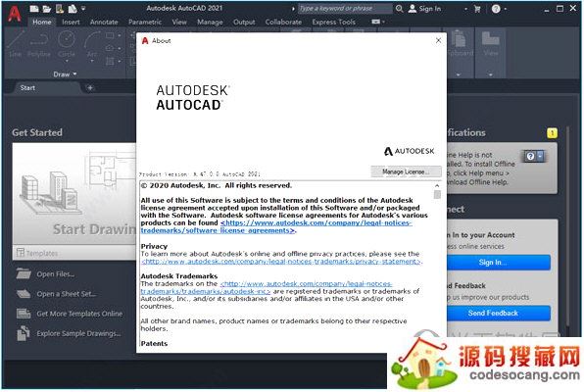Click the keyword search input field
The image size is (584, 392).
pos(345,9)
